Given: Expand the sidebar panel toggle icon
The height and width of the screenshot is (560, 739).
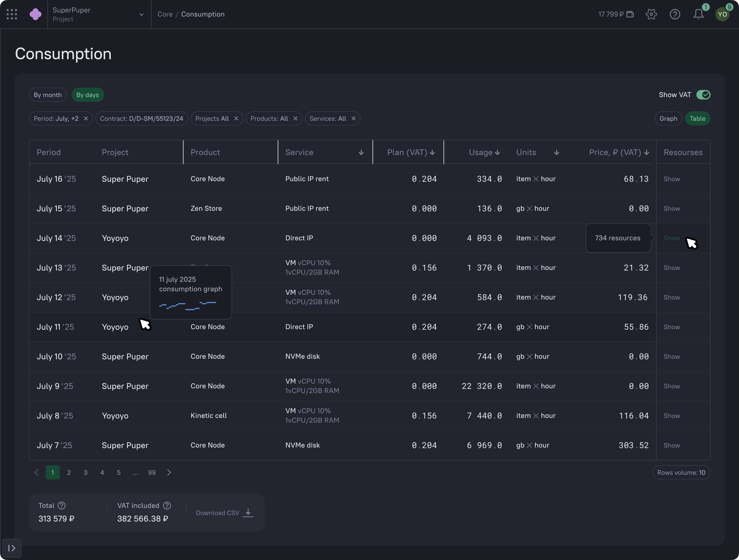Looking at the screenshot, I should click(x=12, y=548).
